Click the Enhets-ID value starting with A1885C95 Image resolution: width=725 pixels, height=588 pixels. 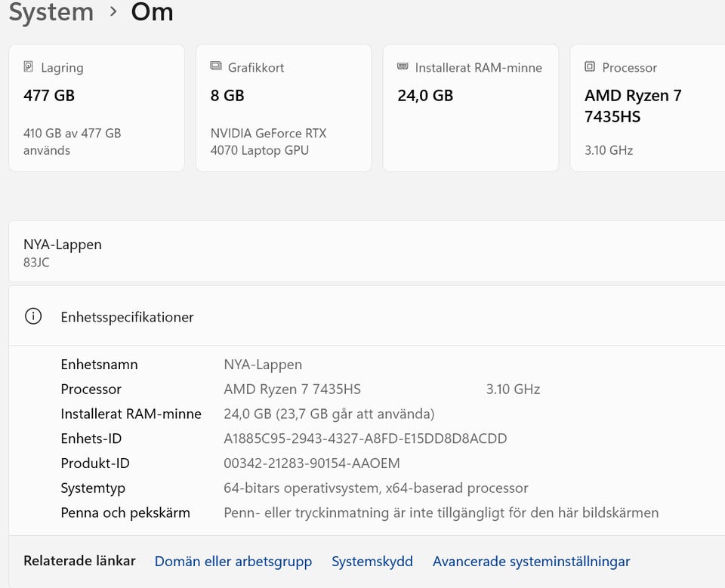click(x=365, y=439)
